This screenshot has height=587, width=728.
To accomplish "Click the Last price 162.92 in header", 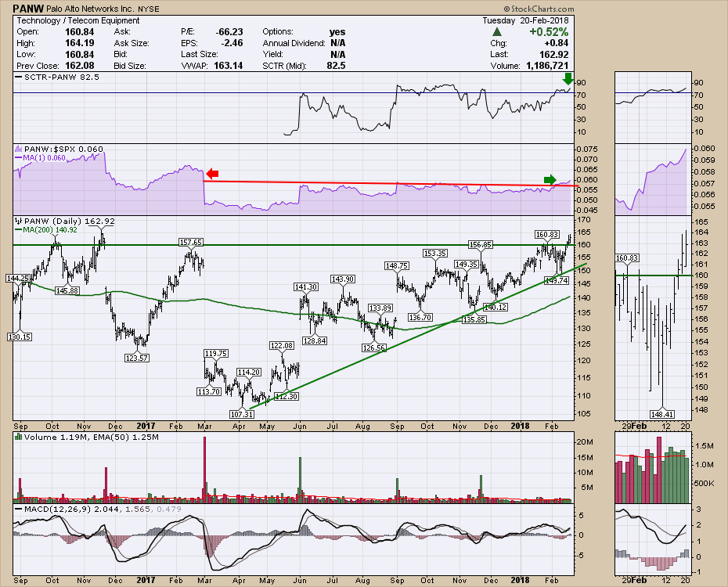I will pos(552,54).
